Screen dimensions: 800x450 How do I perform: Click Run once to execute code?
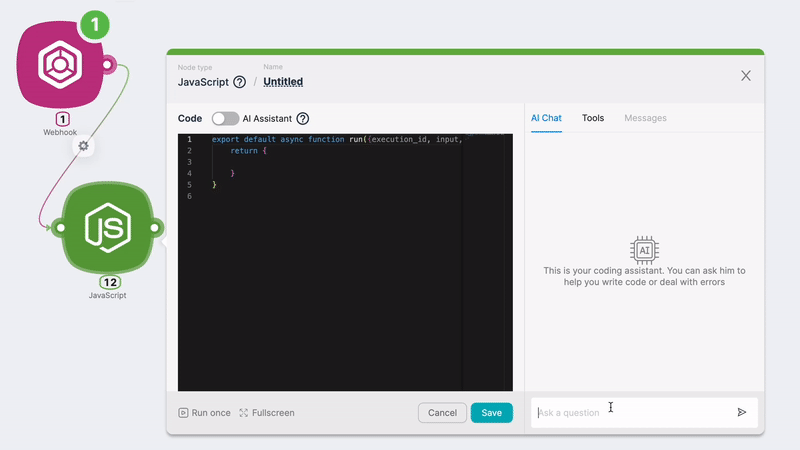(x=204, y=412)
